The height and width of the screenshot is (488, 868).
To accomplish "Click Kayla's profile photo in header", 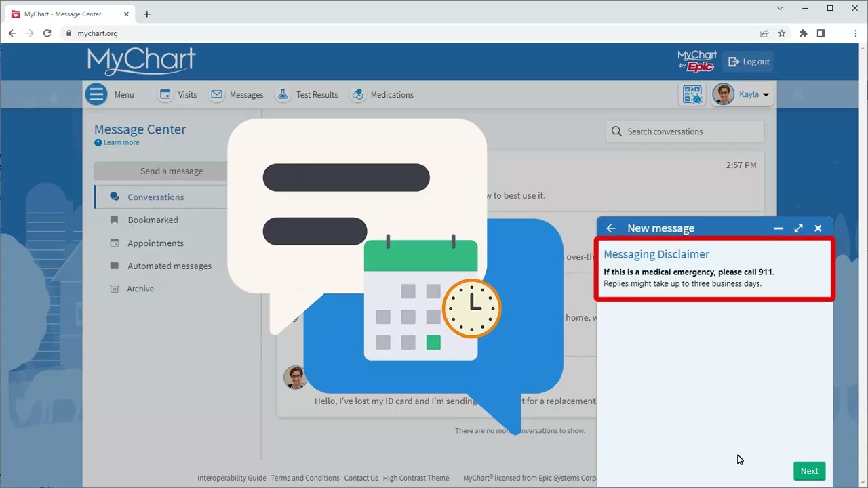I will (723, 94).
